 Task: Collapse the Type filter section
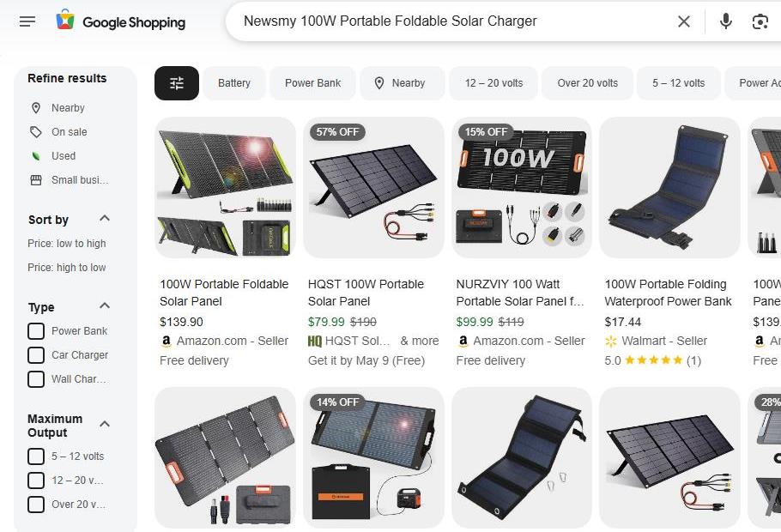click(105, 305)
